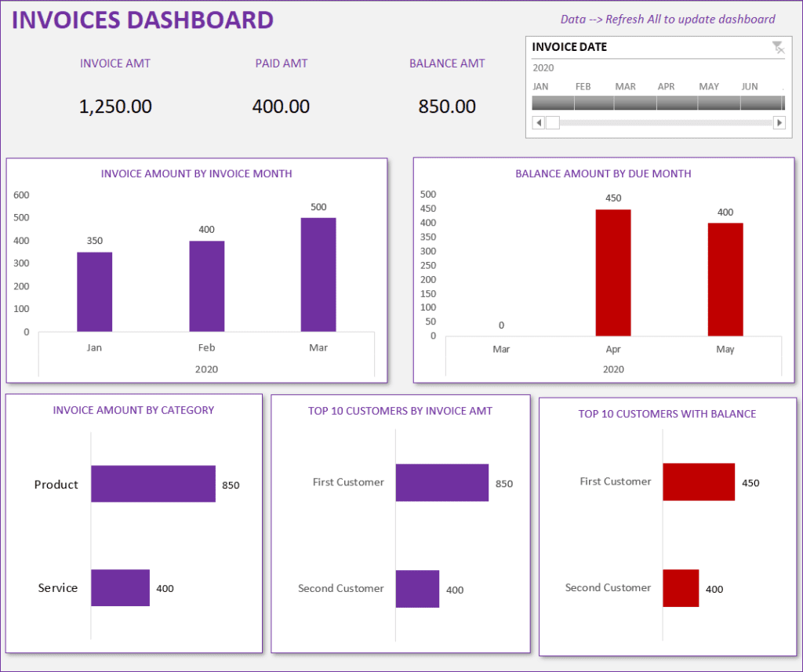
Task: Click the Service bar in Category chart
Action: [x=120, y=587]
